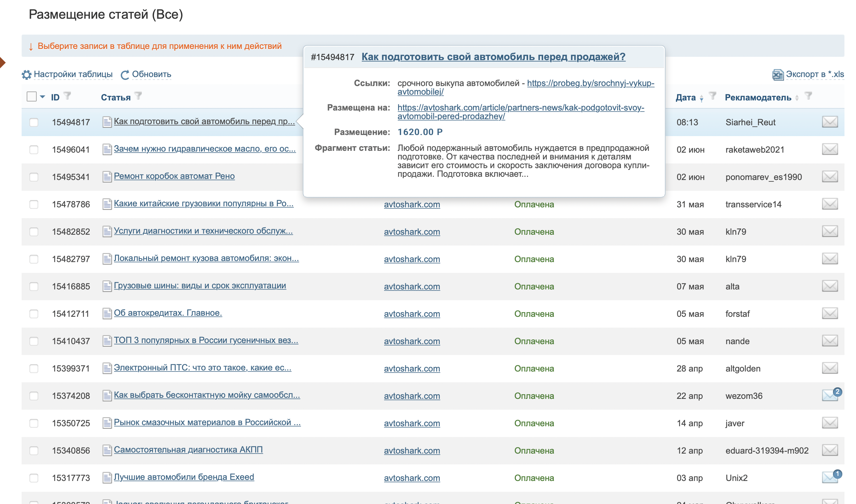Open article Ремонт коробок автомат Рено
Viewport: 856px width, 504px height.
click(x=174, y=176)
